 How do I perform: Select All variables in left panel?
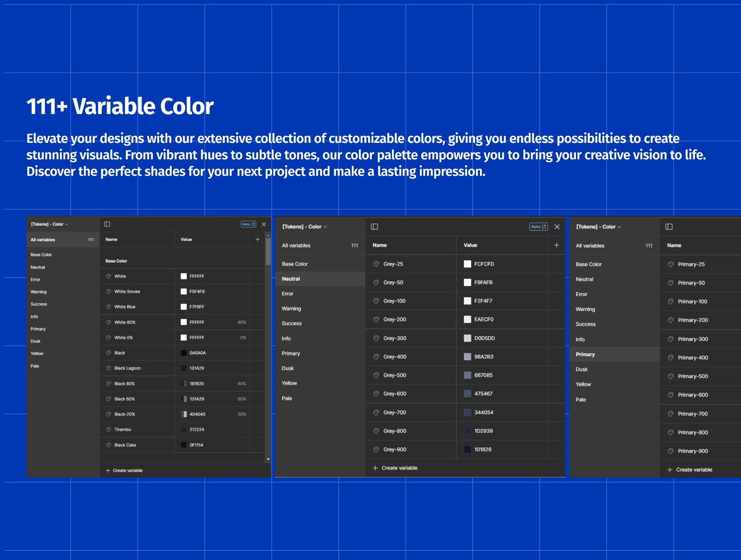[x=63, y=240]
